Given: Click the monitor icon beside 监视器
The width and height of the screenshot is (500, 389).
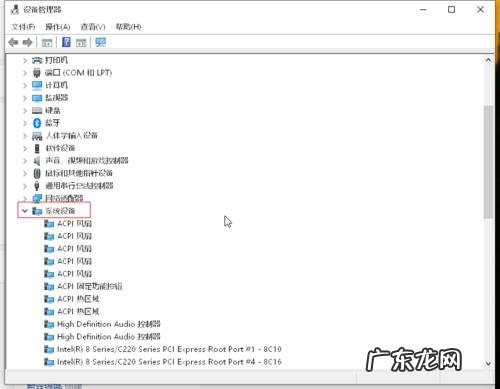Looking at the screenshot, I should [x=37, y=98].
